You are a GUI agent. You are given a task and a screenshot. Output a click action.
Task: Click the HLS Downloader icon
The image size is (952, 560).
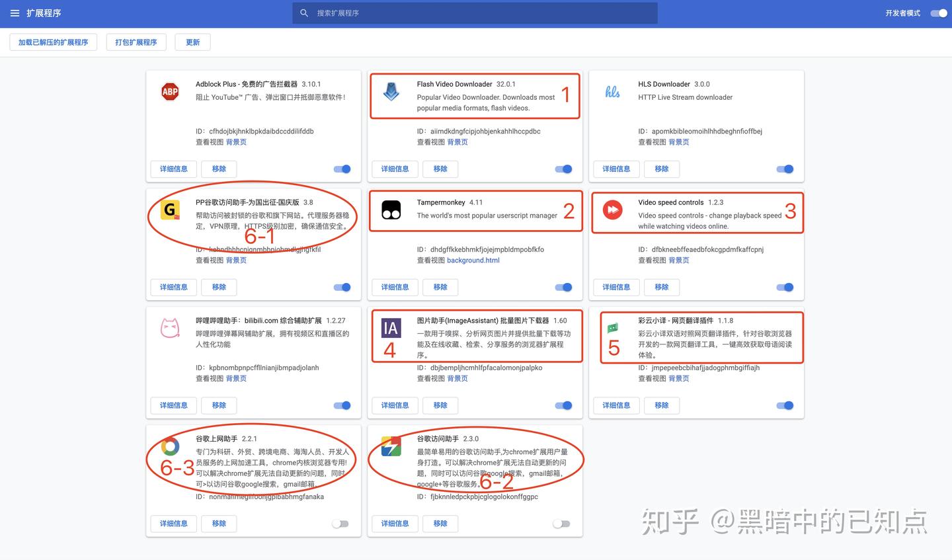click(x=612, y=92)
